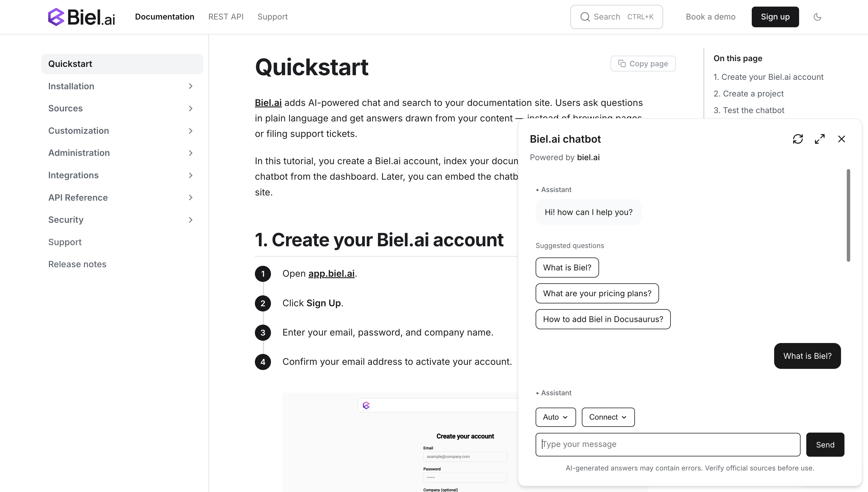Open the Documentation menu item
This screenshot has width=868, height=492.
pyautogui.click(x=164, y=17)
